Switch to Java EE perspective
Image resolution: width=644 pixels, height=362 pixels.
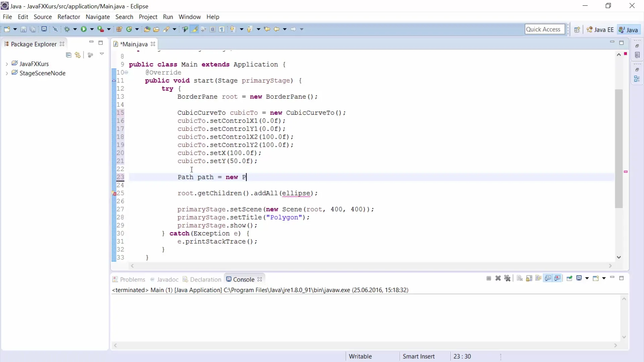pyautogui.click(x=600, y=29)
